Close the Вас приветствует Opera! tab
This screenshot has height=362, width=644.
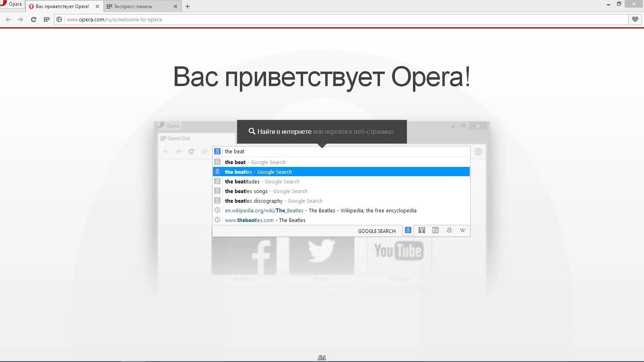(97, 6)
